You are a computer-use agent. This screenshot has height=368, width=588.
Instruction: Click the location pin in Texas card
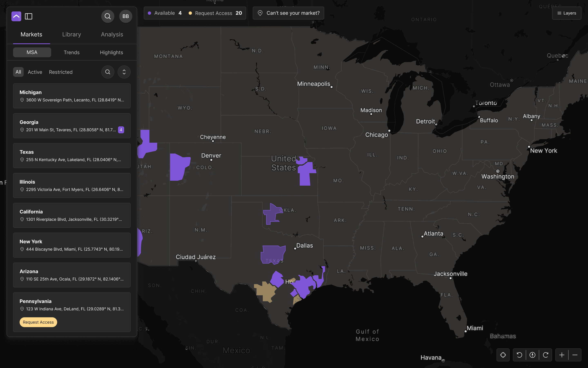(22, 160)
